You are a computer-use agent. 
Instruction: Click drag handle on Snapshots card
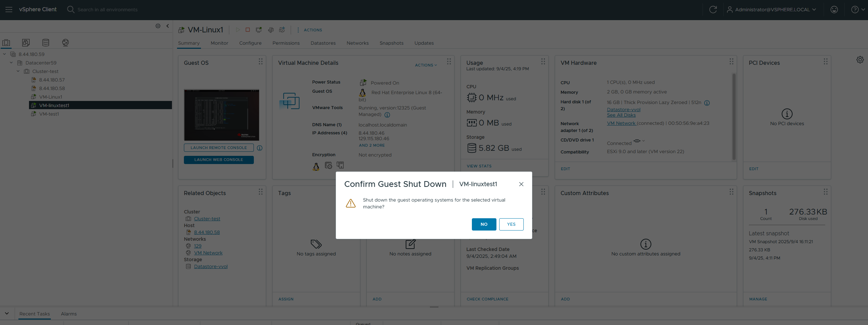(x=826, y=192)
